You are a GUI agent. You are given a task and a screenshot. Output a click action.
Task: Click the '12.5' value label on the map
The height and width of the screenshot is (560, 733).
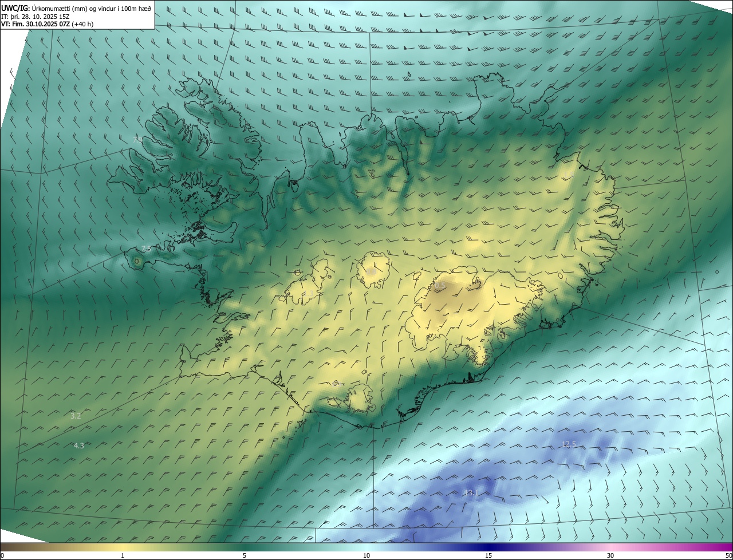pyautogui.click(x=569, y=444)
